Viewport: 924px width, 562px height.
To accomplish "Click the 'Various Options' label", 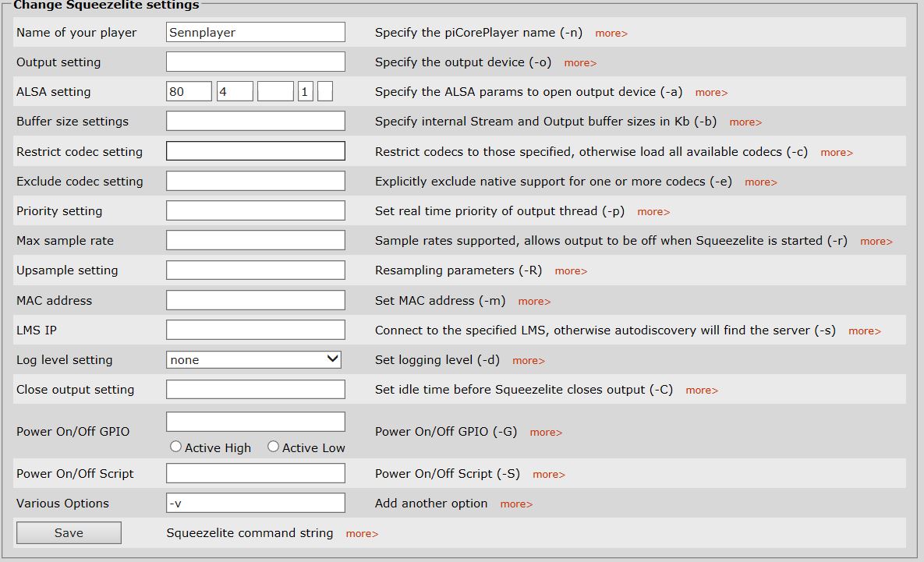I will [62, 503].
